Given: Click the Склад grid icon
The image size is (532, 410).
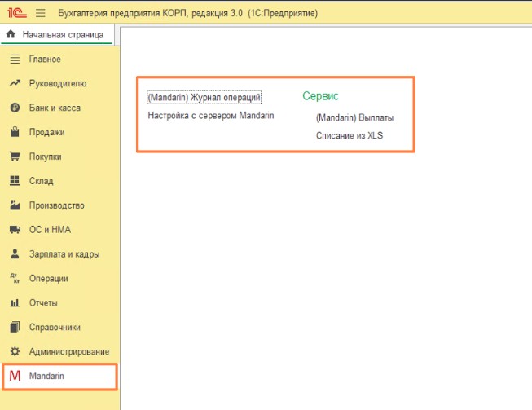Looking at the screenshot, I should (x=15, y=181).
